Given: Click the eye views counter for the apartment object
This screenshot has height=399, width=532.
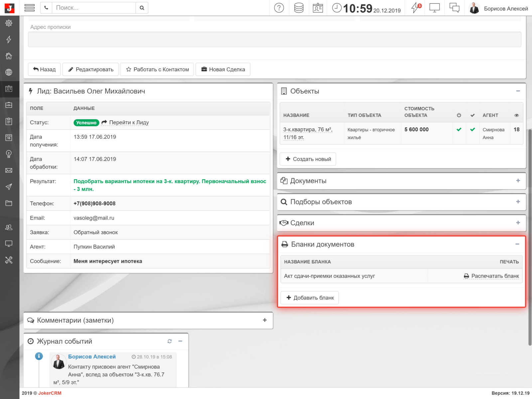Looking at the screenshot, I should tap(516, 129).
